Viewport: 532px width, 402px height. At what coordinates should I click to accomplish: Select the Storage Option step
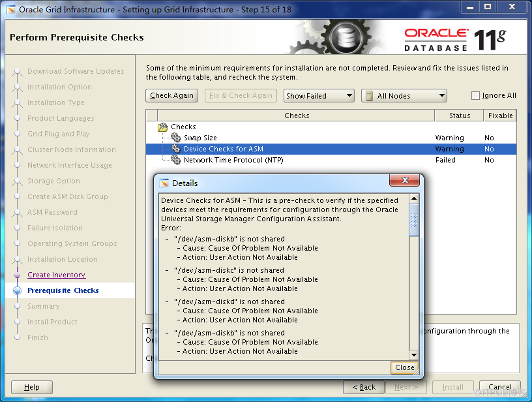(x=53, y=181)
